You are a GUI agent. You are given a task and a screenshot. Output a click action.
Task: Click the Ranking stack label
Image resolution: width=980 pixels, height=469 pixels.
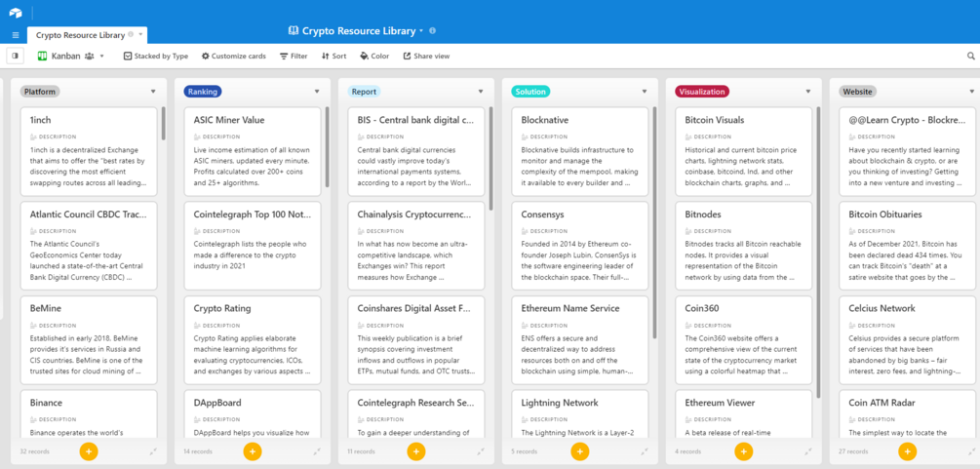click(203, 92)
